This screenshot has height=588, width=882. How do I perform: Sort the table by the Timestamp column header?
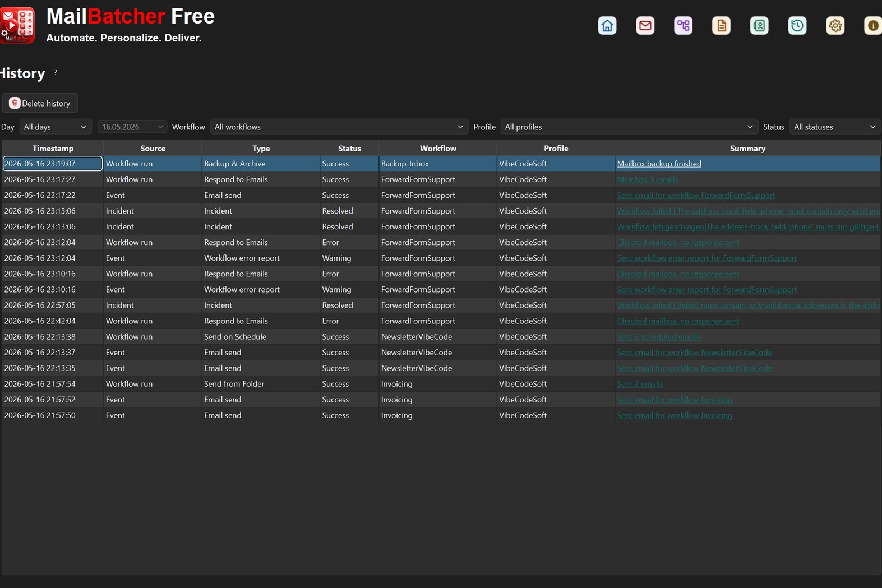[53, 149]
